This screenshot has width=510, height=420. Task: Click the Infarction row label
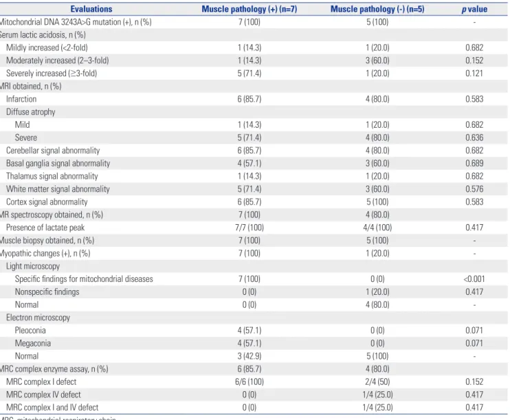(x=21, y=99)
